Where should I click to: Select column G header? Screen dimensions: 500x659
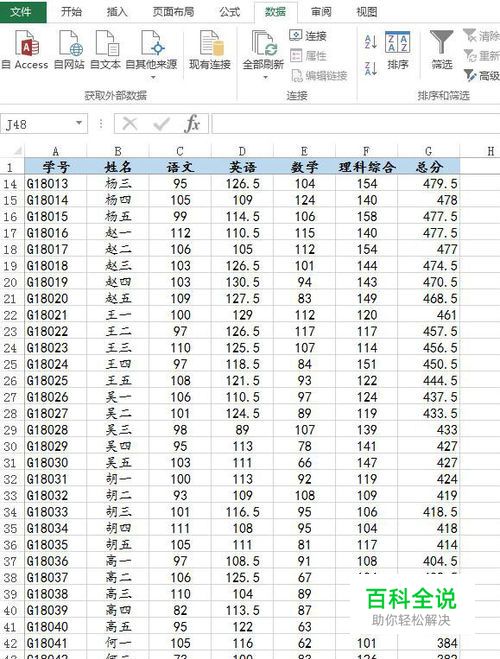click(429, 151)
